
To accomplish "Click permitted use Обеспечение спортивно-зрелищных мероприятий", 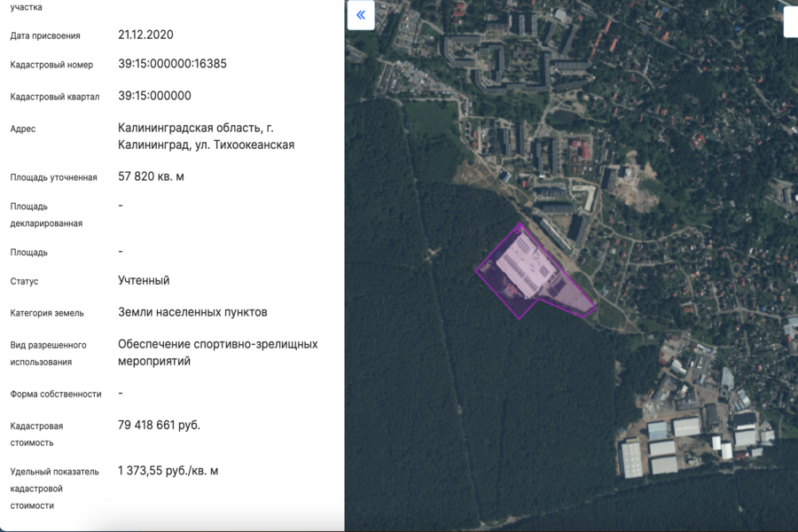I will coord(217,352).
